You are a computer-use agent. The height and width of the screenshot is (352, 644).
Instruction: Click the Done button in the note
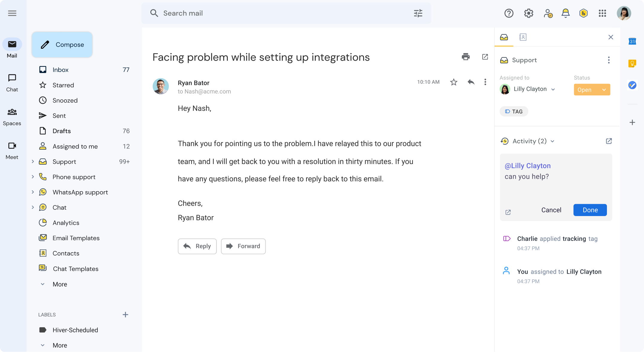(x=590, y=210)
